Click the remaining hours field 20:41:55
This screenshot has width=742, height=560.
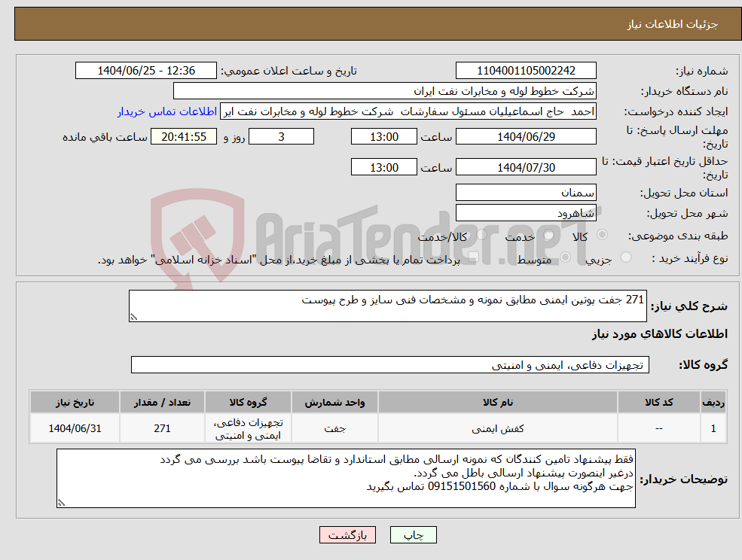tap(183, 136)
